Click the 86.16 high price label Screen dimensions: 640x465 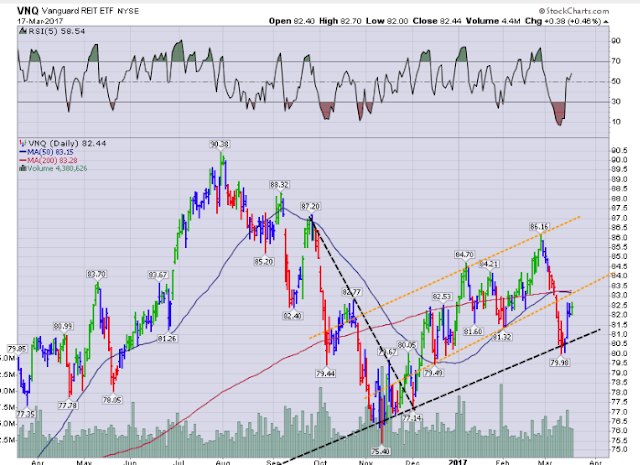click(539, 227)
